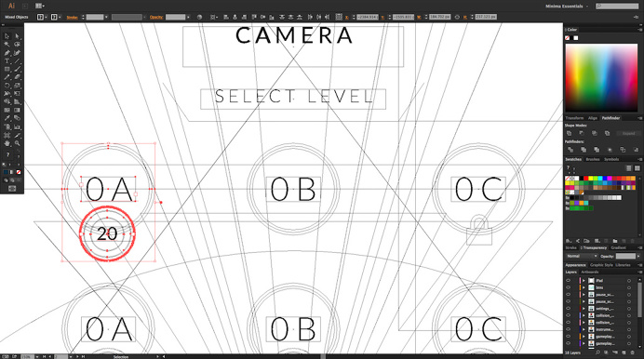The height and width of the screenshot is (359, 644).
Task: Switch to the Transform tab
Action: point(574,118)
